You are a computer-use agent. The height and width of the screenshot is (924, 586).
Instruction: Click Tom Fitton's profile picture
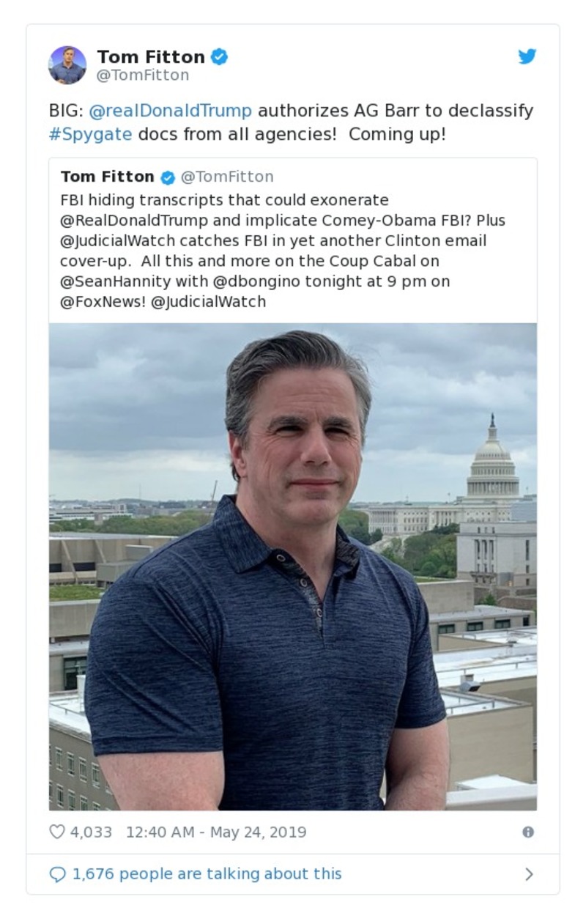68,63
